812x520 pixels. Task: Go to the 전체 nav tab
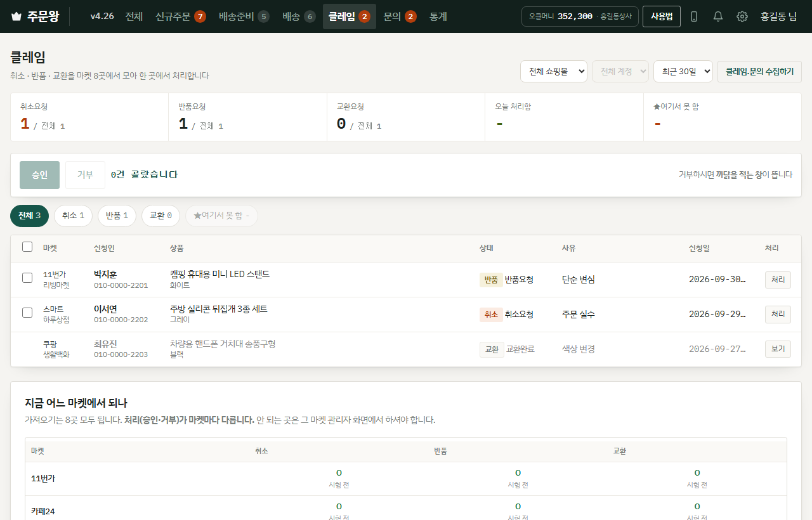tap(134, 16)
